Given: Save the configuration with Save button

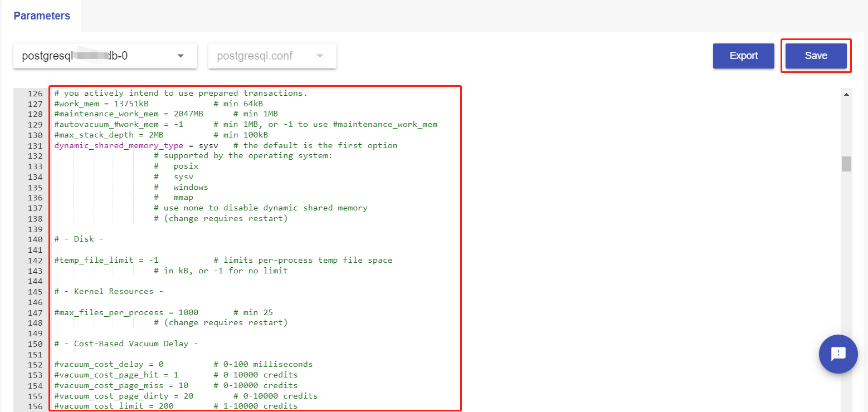Looking at the screenshot, I should point(816,56).
